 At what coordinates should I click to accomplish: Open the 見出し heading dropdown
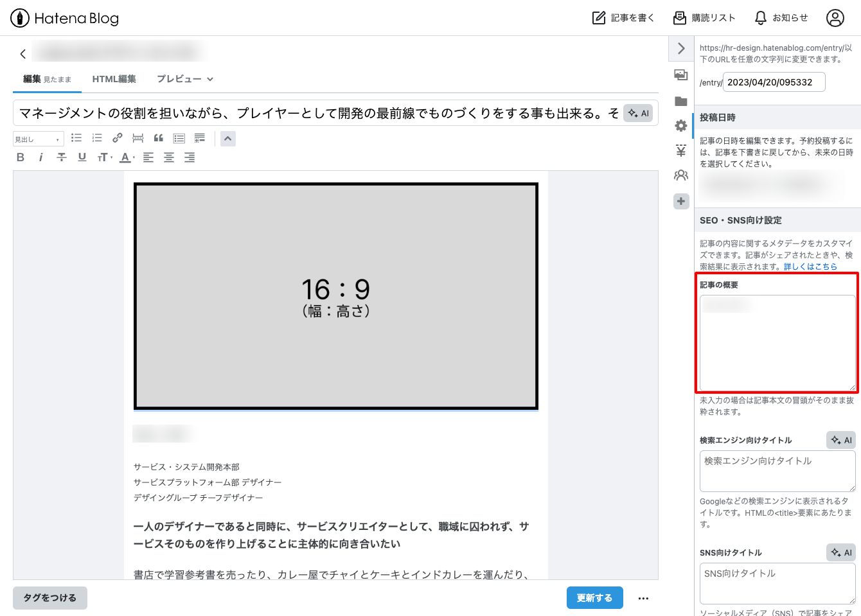pyautogui.click(x=38, y=139)
